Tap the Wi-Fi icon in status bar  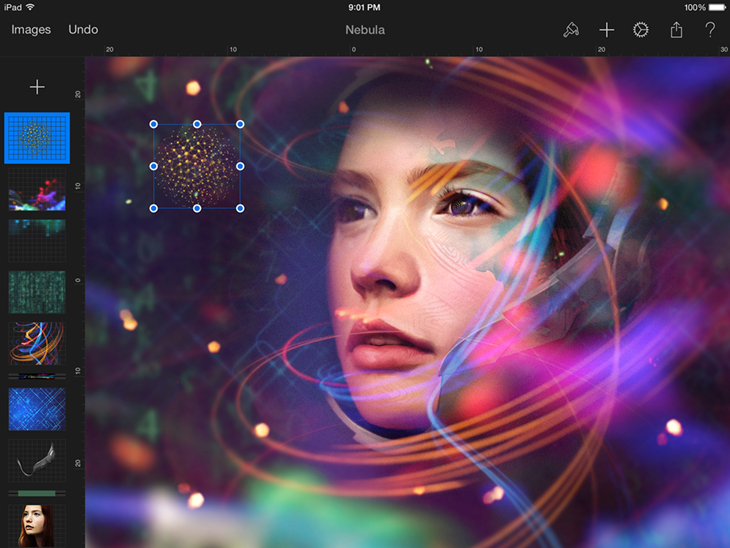30,7
